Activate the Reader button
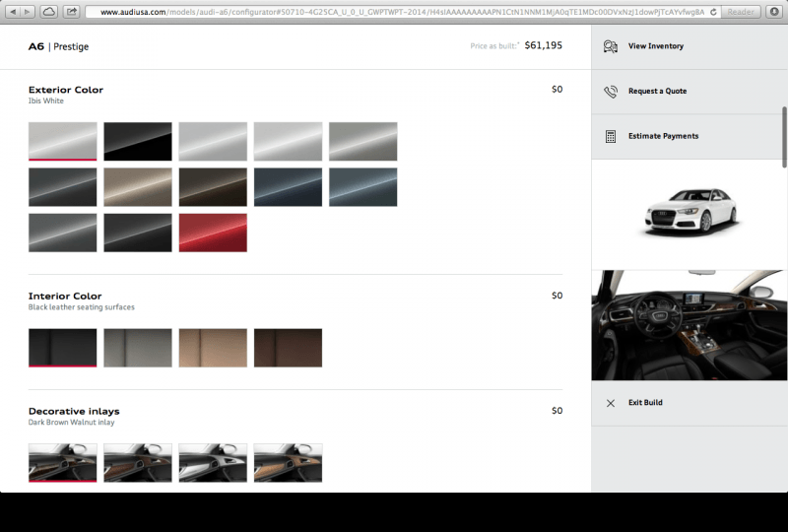 point(741,12)
